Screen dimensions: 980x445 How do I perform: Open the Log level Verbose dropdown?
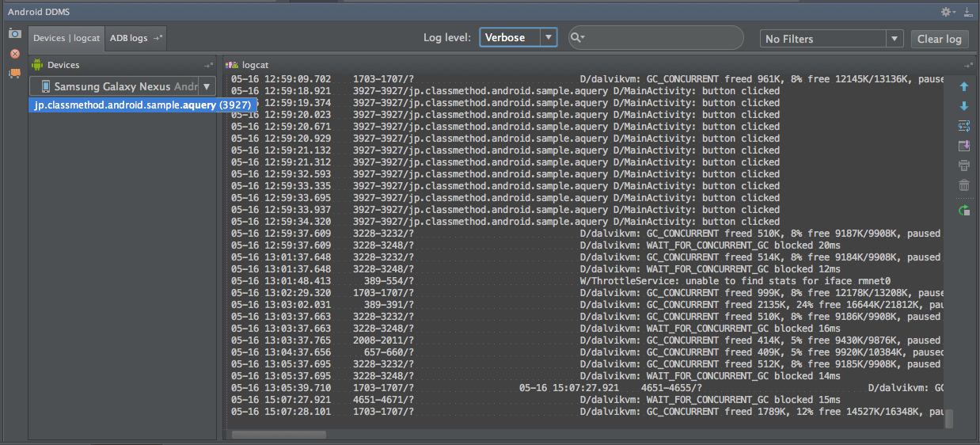pyautogui.click(x=518, y=38)
